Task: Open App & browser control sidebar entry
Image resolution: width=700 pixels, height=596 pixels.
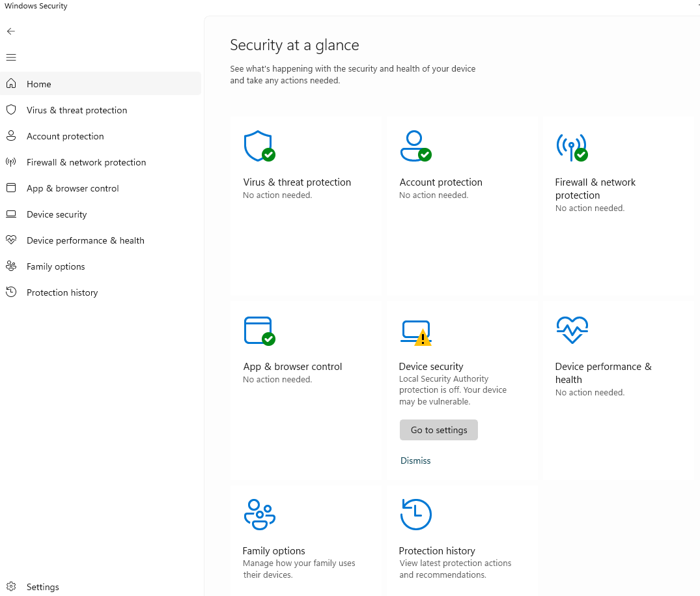Action: 100,188
